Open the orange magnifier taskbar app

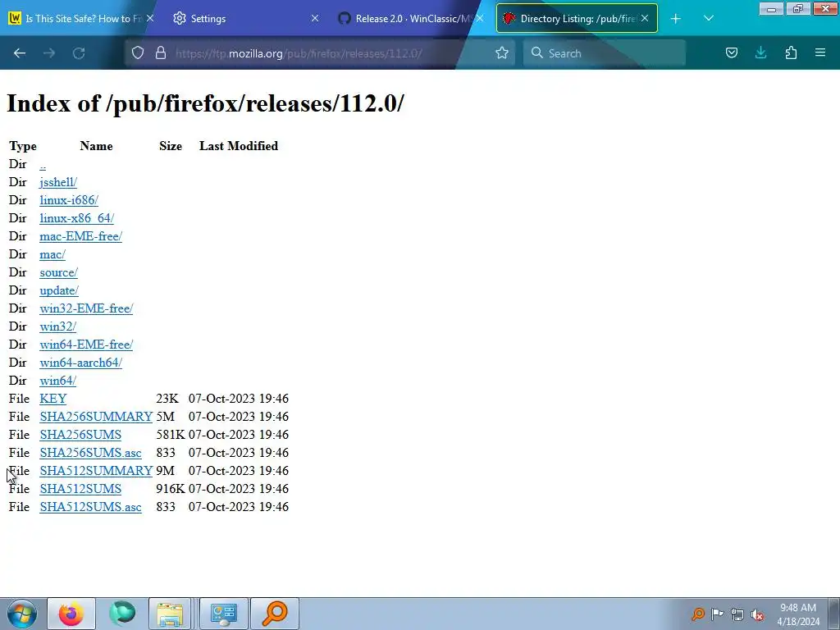(x=275, y=614)
